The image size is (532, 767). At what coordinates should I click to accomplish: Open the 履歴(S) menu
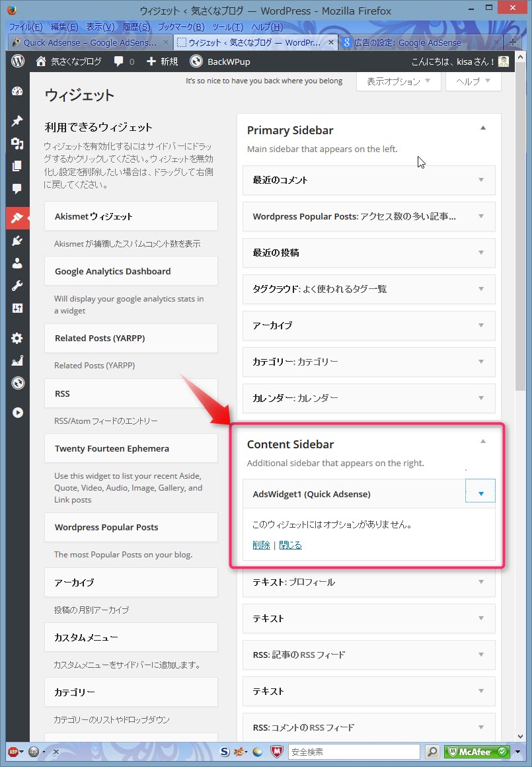pos(136,27)
